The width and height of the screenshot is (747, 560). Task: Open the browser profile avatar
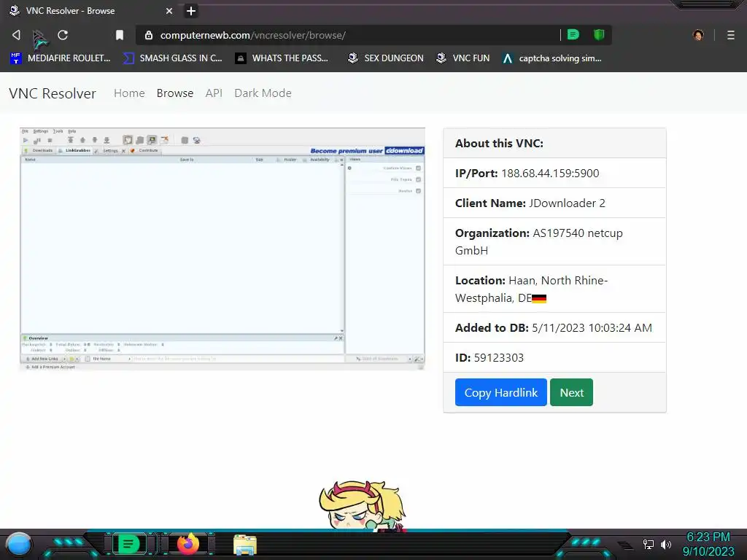(698, 35)
